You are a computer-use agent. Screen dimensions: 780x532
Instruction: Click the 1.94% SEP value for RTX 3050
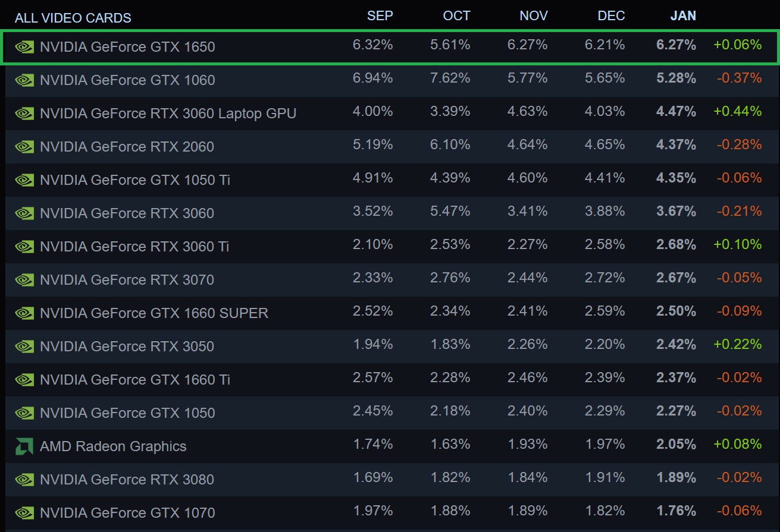(x=373, y=344)
